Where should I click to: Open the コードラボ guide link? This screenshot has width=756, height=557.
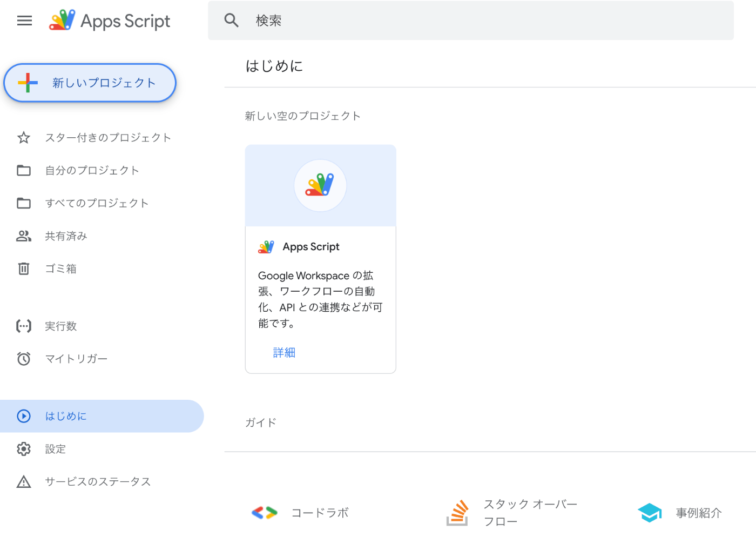coord(320,513)
